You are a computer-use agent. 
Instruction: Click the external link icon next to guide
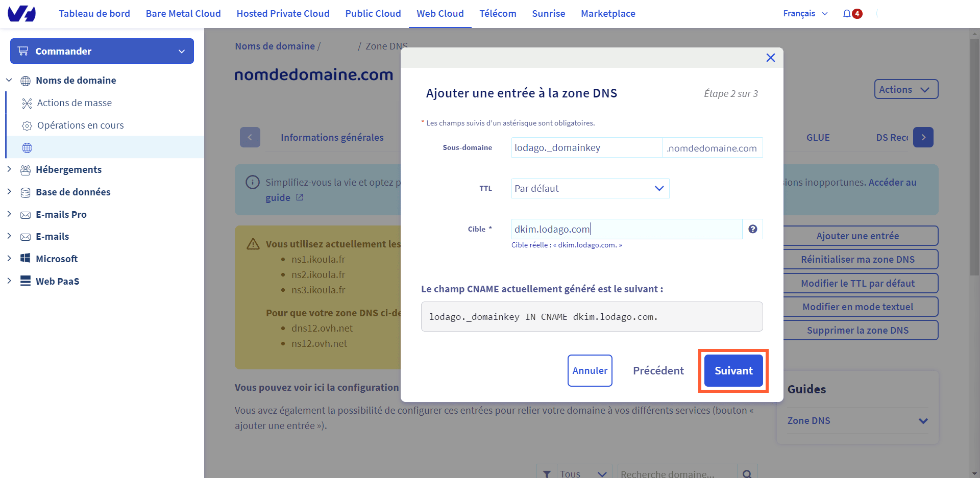[x=300, y=197]
